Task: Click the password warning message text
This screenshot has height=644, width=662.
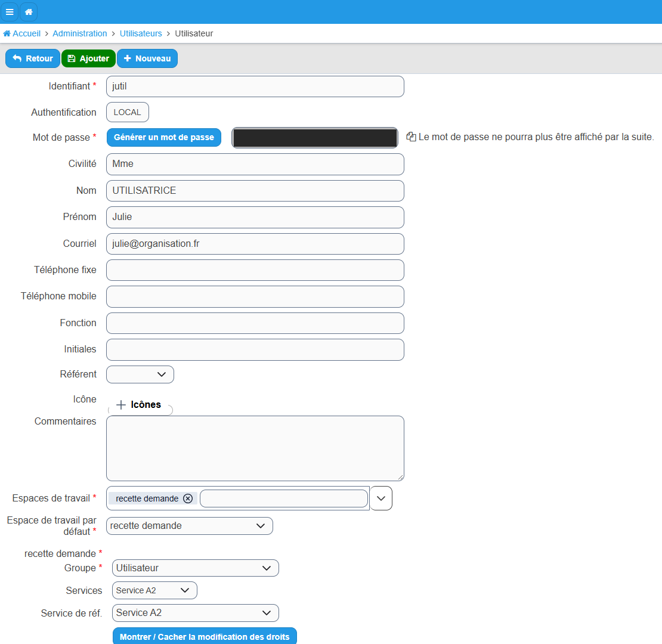Action: pos(536,137)
